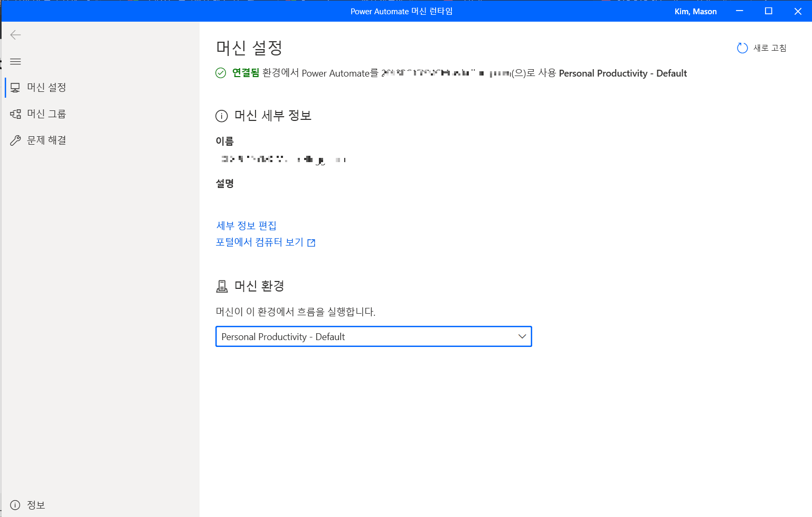The image size is (812, 517).
Task: Click the info icon beside 머신 세부 정보
Action: point(222,116)
